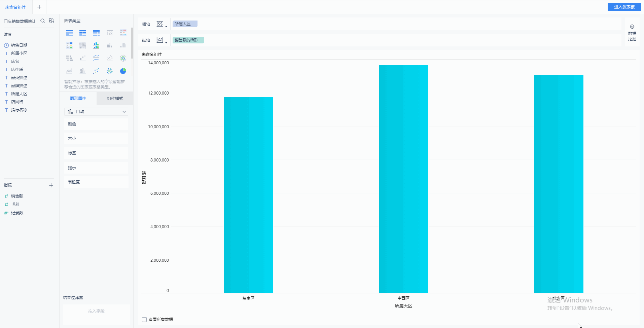Click the 中西区 bar in the chart
This screenshot has height=328, width=644.
click(403, 179)
